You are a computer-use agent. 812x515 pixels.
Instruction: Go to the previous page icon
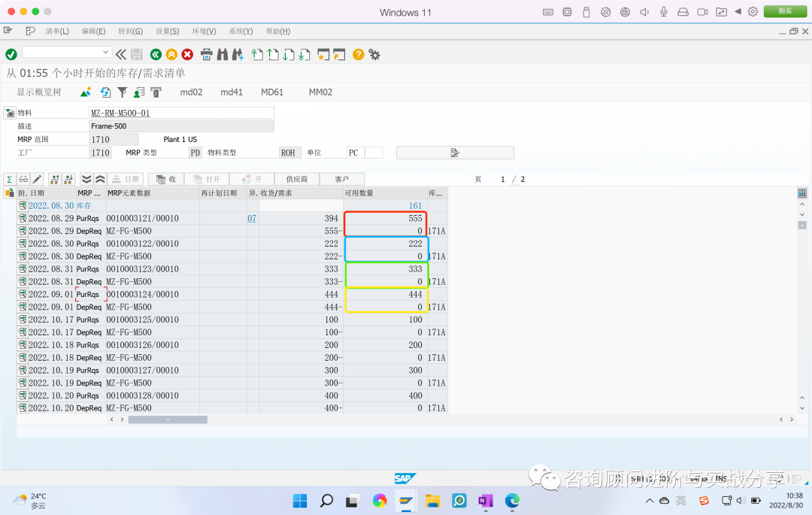point(273,54)
